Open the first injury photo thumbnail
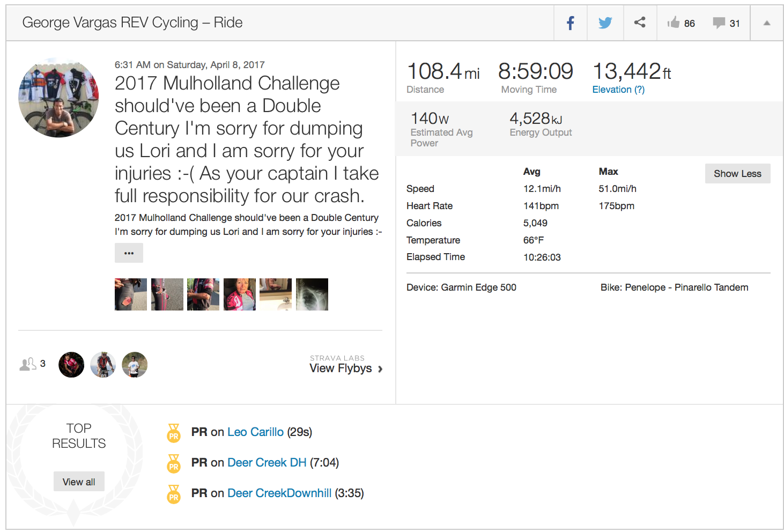Screen dimensions: 784x532 (x=131, y=294)
